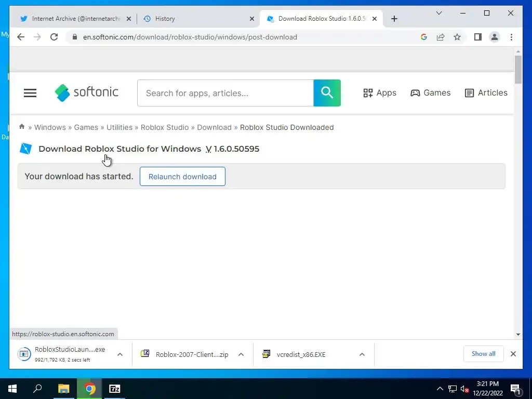Open the Windows Start menu
Screen dimensions: 532x399
point(12,389)
